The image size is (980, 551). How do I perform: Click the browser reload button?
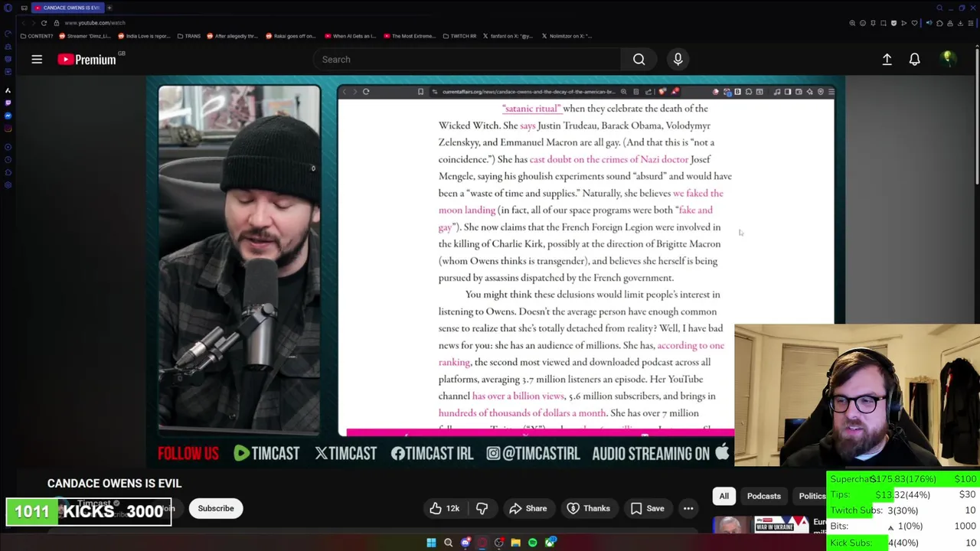click(x=44, y=23)
